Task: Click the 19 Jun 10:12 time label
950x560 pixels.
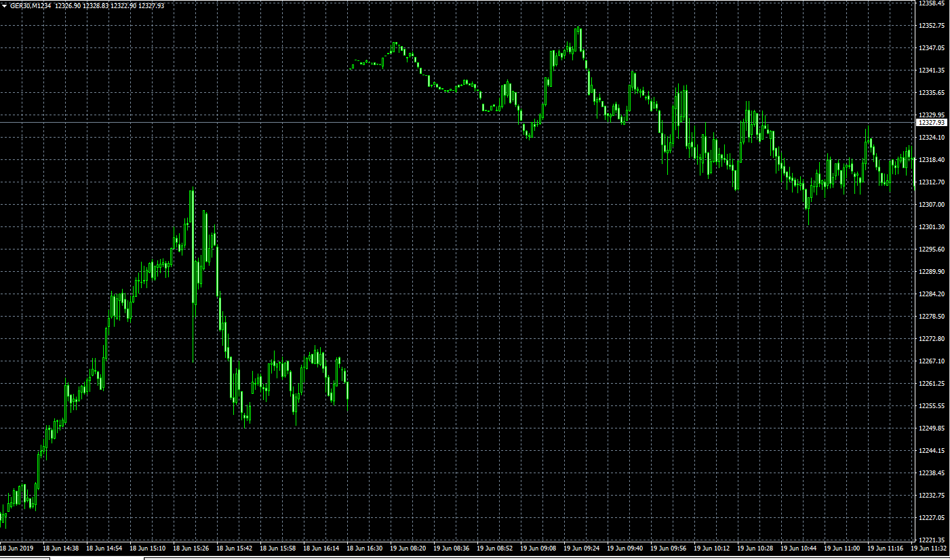Action: click(711, 548)
